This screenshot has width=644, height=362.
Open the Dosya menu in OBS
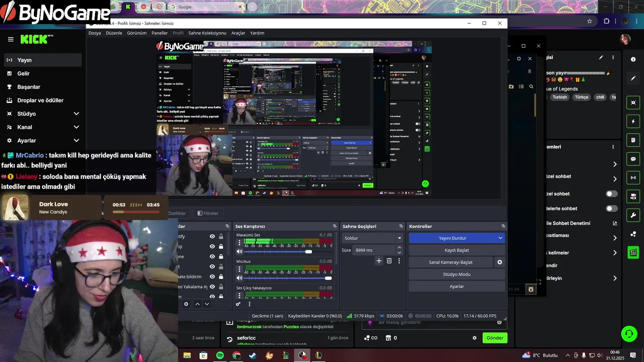[95, 33]
